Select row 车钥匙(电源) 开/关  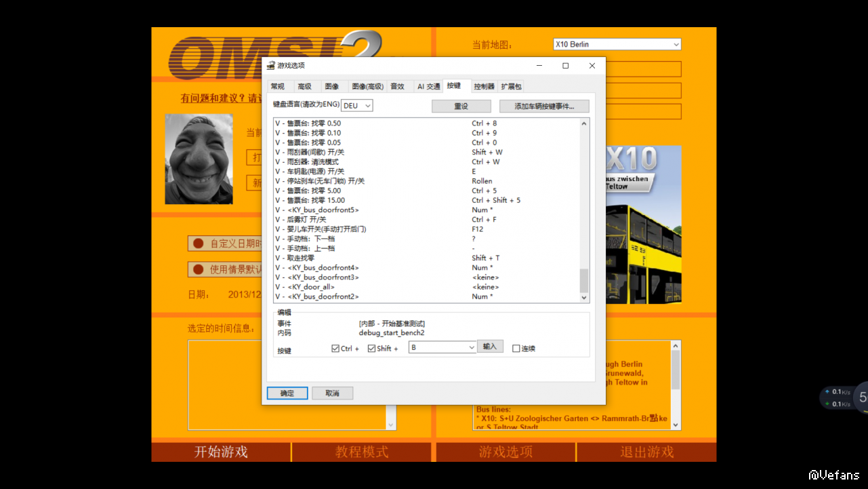pos(427,172)
